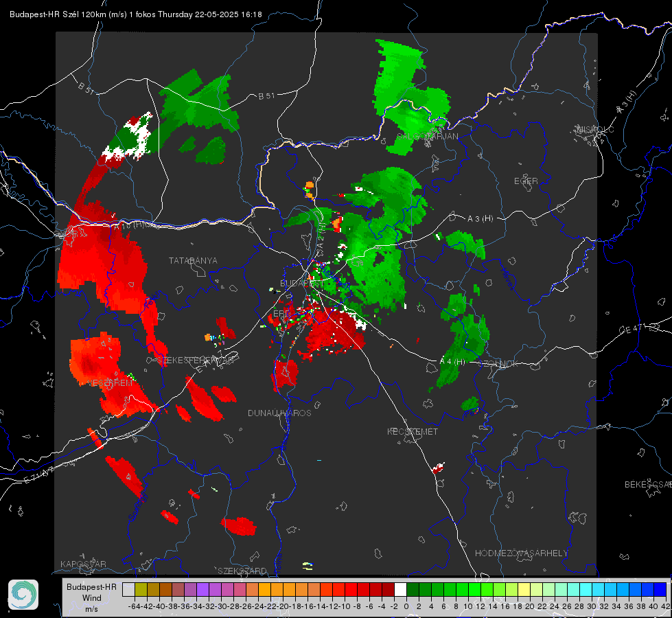Select the white swatch between -2 and 0
Image resolution: width=672 pixels, height=618 pixels.
coord(400,589)
